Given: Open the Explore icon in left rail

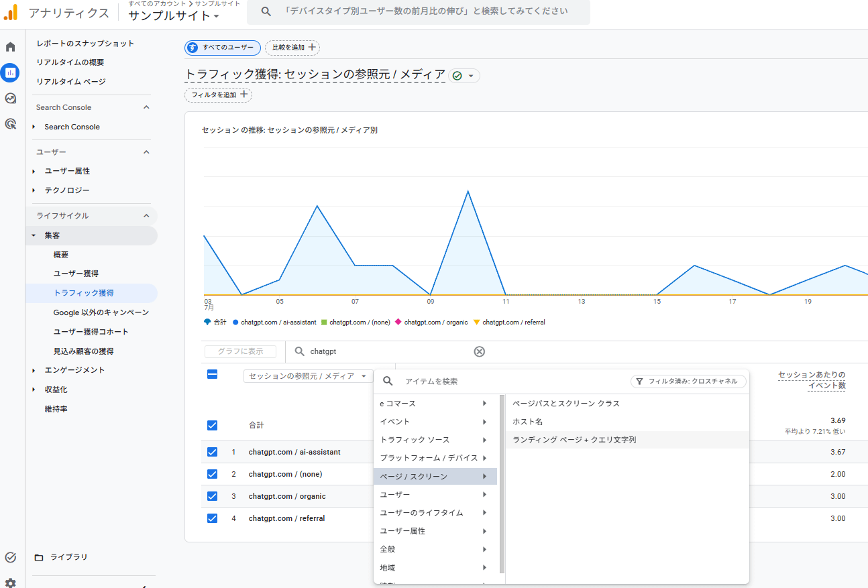Looking at the screenshot, I should [x=10, y=99].
